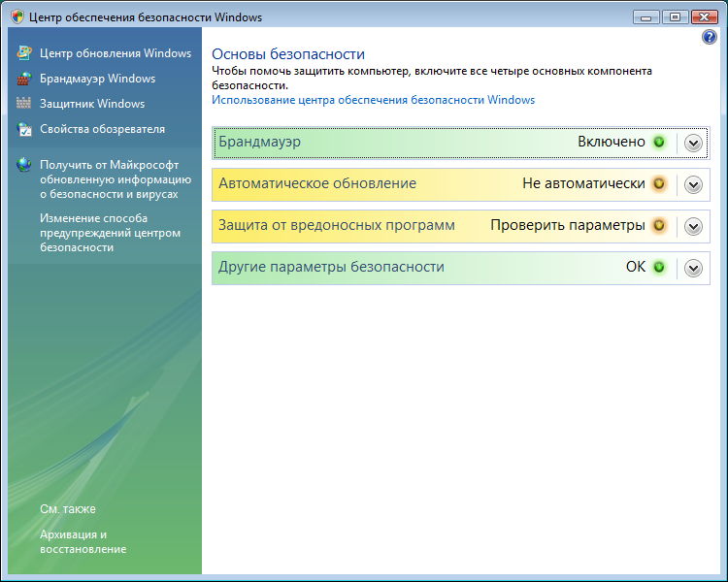Image resolution: width=728 pixels, height=582 pixels.
Task: Open Центр обновления Windows link
Action: tap(116, 53)
